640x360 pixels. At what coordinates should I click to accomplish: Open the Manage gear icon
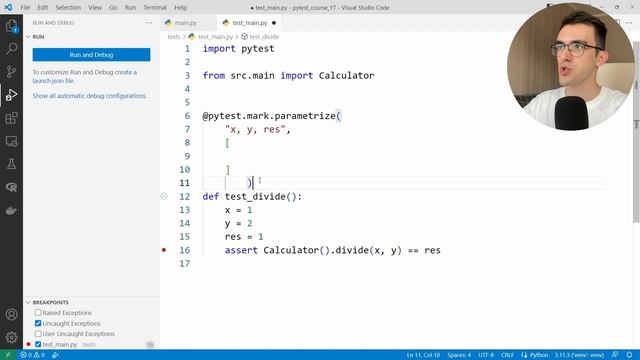click(x=11, y=337)
